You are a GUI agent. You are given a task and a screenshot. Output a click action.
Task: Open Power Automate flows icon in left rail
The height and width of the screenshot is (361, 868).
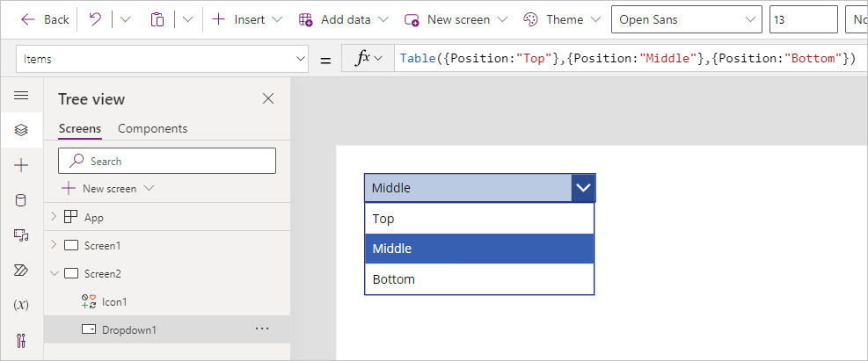(21, 270)
